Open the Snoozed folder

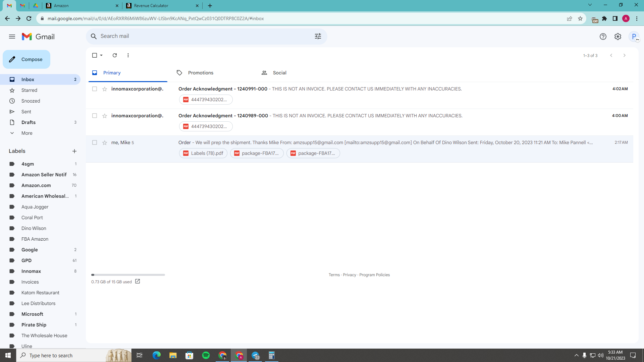40,101
